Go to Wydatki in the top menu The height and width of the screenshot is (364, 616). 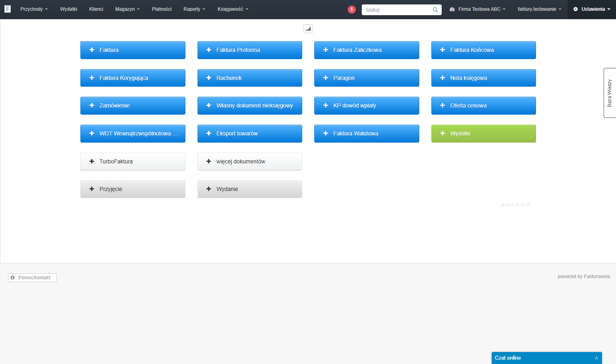coord(69,9)
